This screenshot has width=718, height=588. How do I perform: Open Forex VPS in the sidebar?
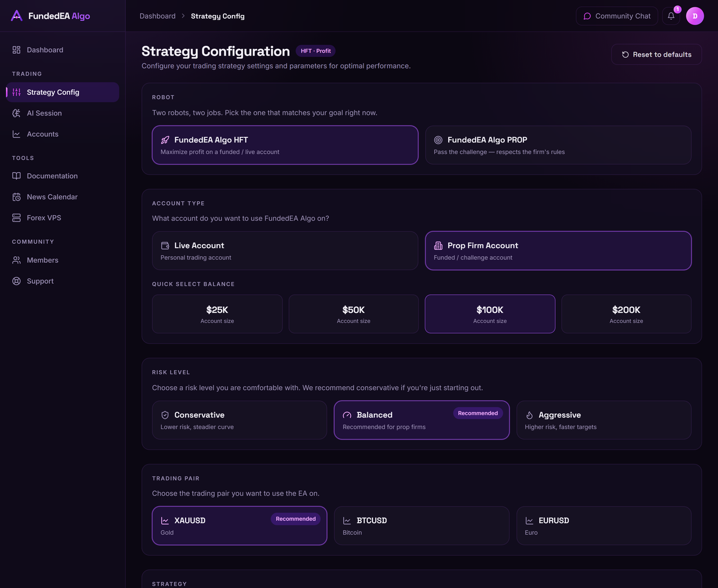(63, 218)
